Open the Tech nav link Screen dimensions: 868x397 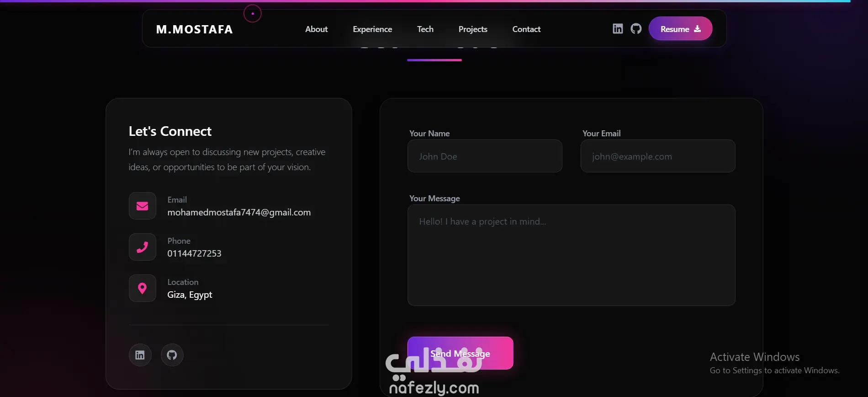(x=425, y=29)
